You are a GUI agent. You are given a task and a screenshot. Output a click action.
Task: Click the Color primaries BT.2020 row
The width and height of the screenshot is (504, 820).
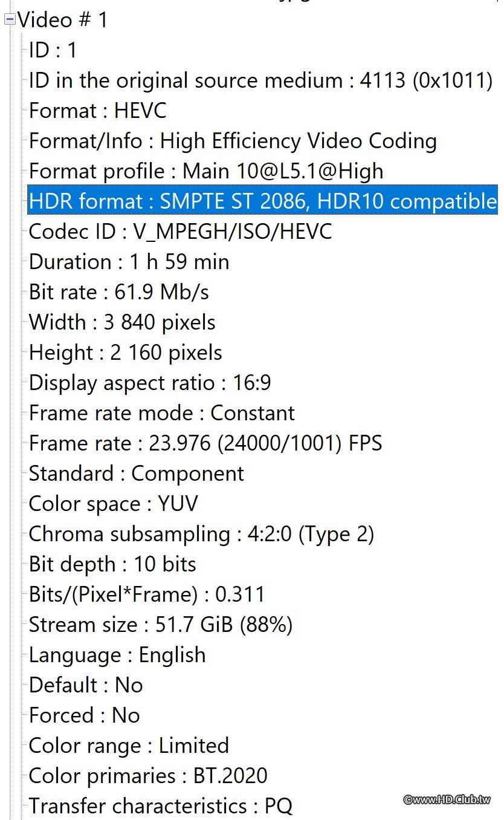coord(148,776)
